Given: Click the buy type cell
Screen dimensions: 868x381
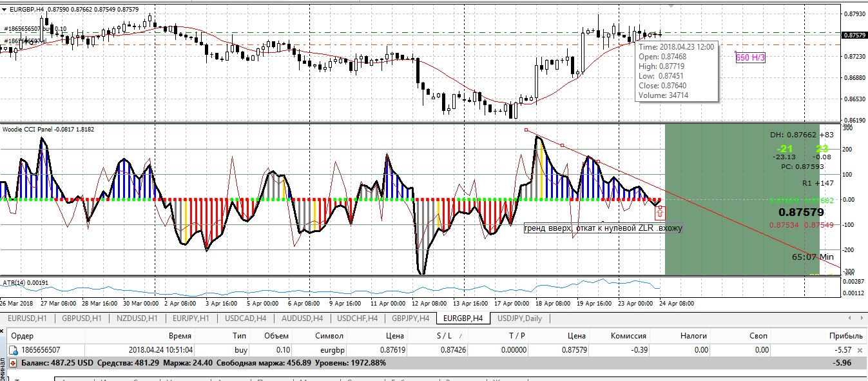Looking at the screenshot, I should click(x=241, y=350).
